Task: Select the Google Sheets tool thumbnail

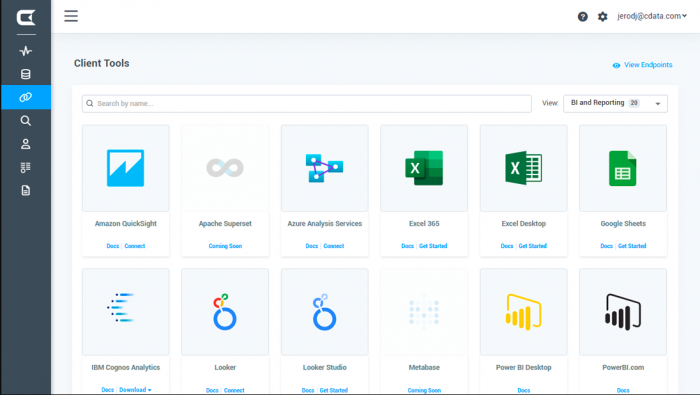Action: (x=623, y=168)
